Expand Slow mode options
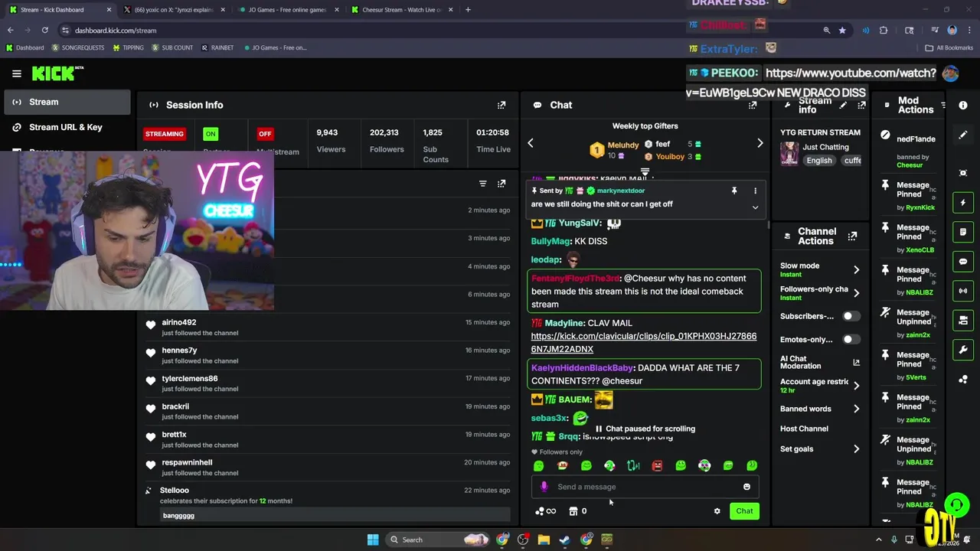The width and height of the screenshot is (980, 551). pos(856,269)
